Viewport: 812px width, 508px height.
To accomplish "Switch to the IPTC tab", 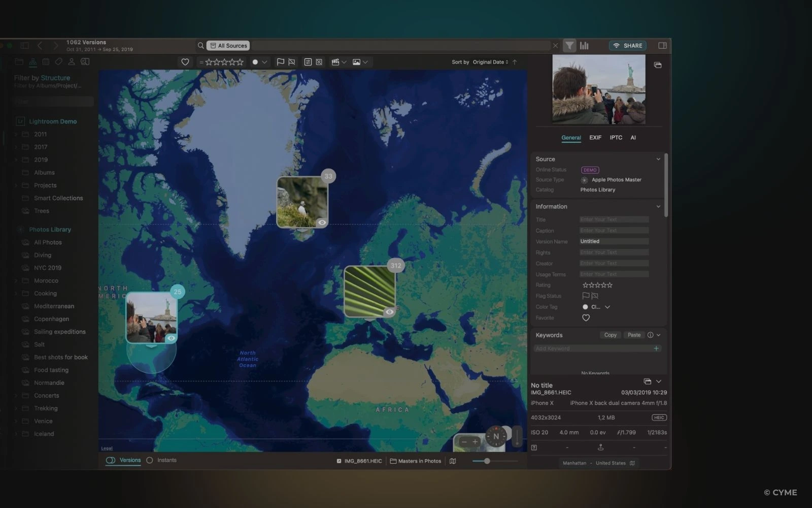I will (616, 138).
